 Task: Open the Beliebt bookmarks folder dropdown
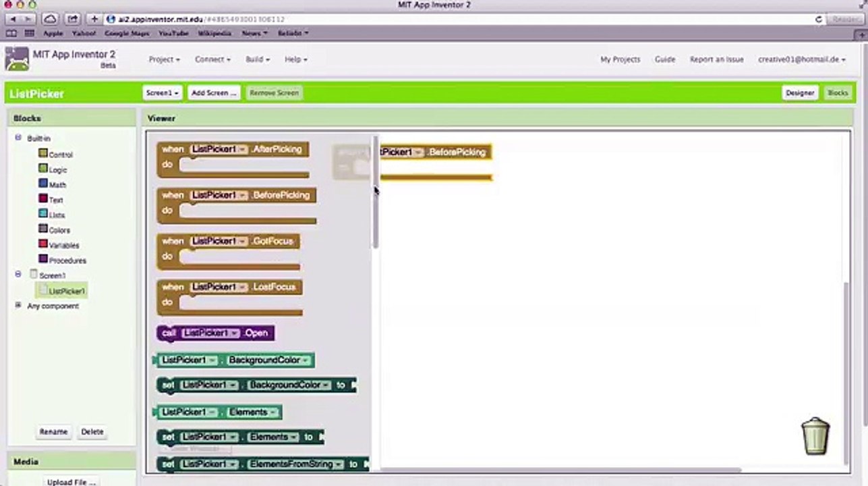[x=293, y=33]
